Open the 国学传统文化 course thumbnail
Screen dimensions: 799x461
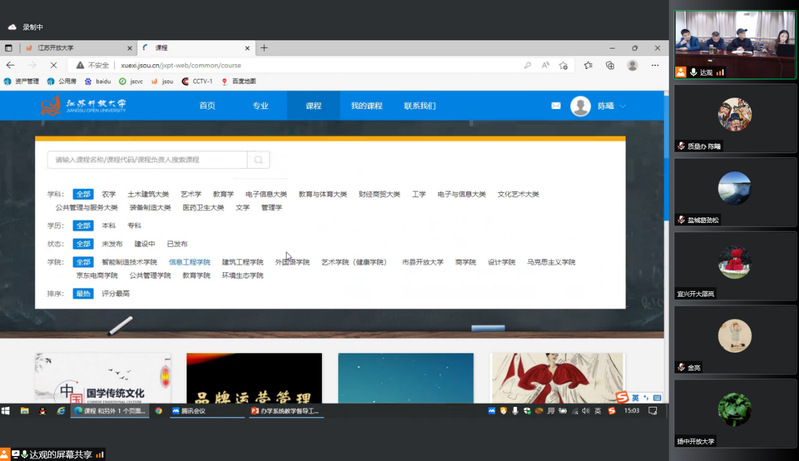pos(102,378)
